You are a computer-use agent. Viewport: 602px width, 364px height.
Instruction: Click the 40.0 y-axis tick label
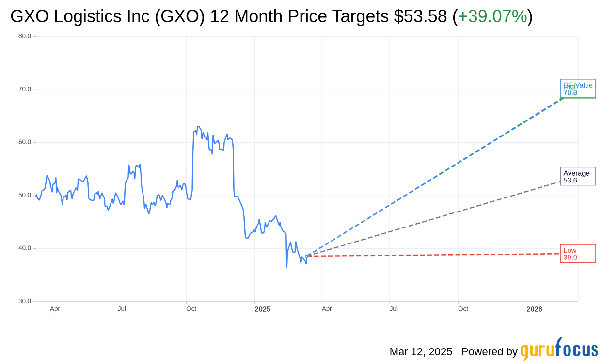[25, 248]
